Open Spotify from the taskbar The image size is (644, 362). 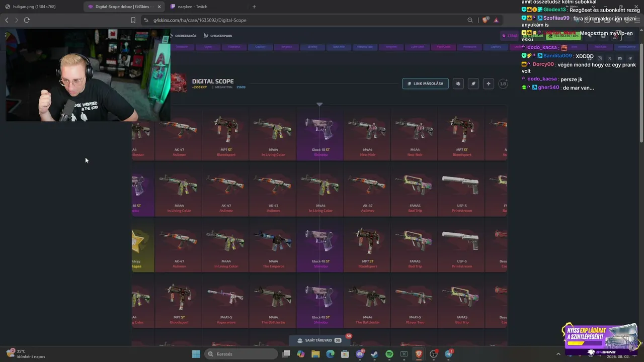point(389,354)
